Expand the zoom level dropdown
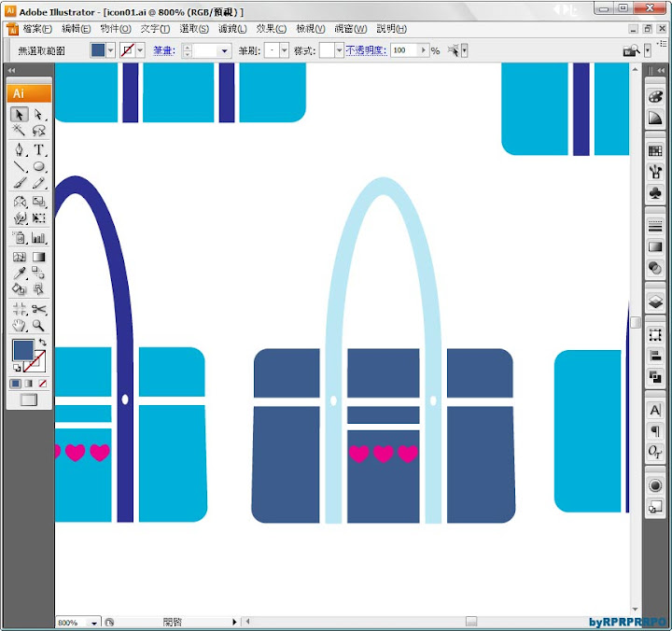 click(x=93, y=623)
